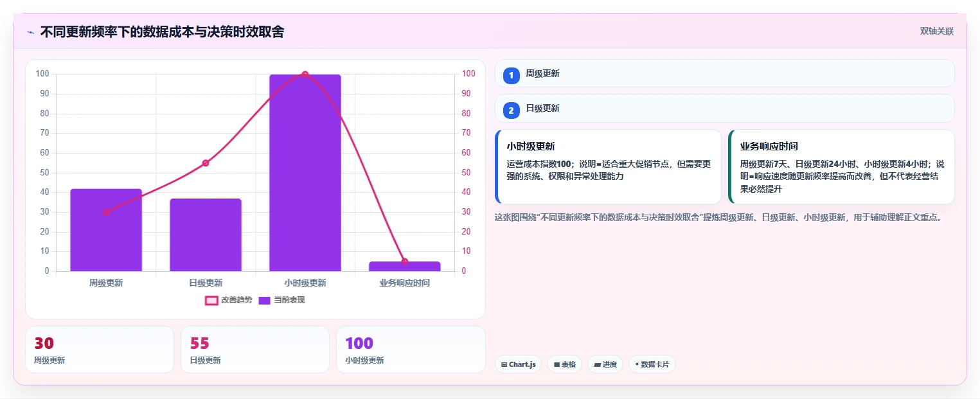Select the 进度 tag chip
The image size is (980, 399).
[x=605, y=364]
